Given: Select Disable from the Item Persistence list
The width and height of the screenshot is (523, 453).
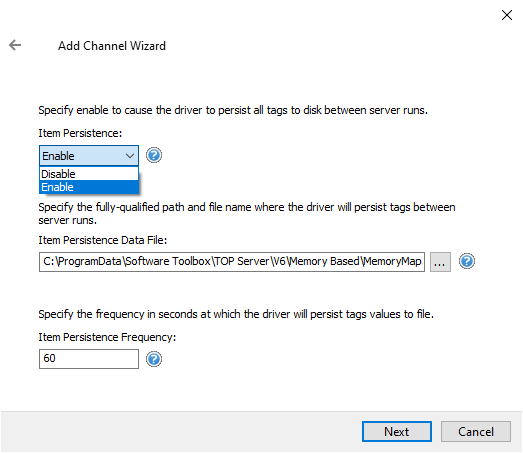Looking at the screenshot, I should [89, 174].
